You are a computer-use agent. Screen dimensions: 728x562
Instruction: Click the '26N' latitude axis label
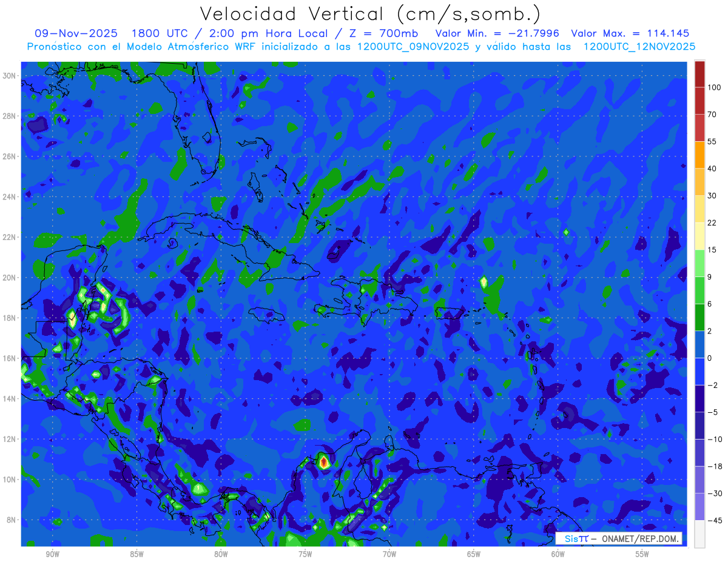10,156
